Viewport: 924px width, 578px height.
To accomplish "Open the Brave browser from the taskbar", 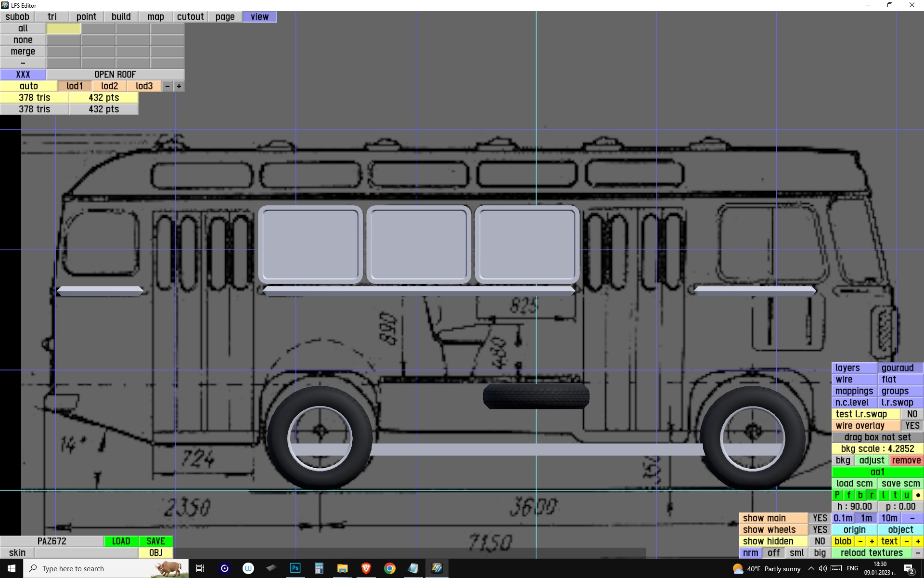I will click(x=366, y=568).
